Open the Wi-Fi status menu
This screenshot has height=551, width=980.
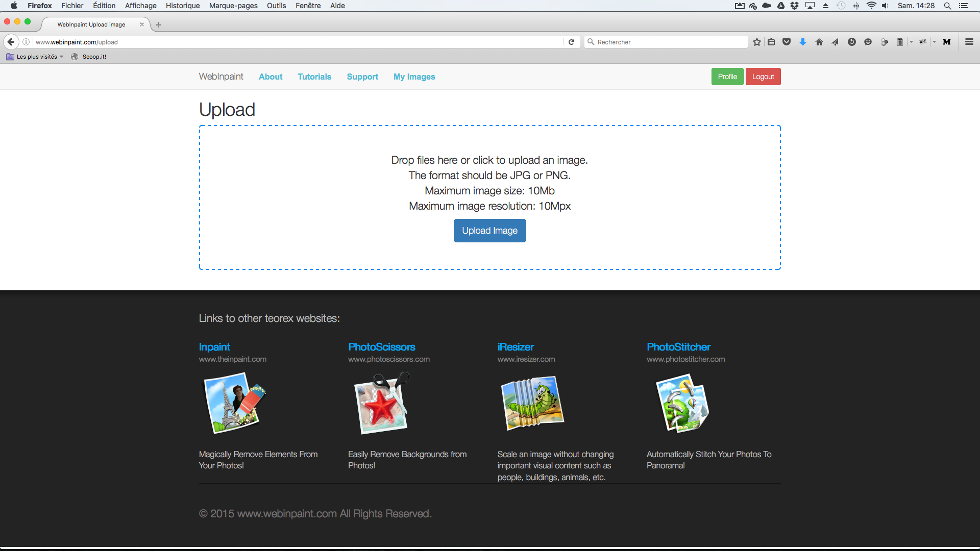[x=871, y=6]
